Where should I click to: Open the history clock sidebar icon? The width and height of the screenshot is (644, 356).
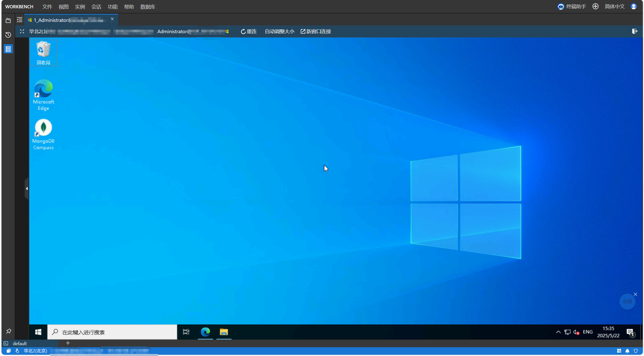pos(8,35)
